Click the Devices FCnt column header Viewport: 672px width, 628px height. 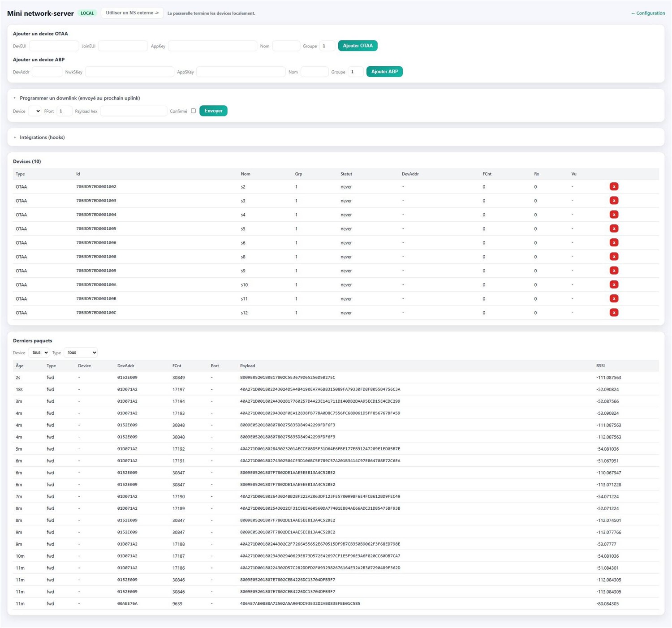[x=487, y=174]
